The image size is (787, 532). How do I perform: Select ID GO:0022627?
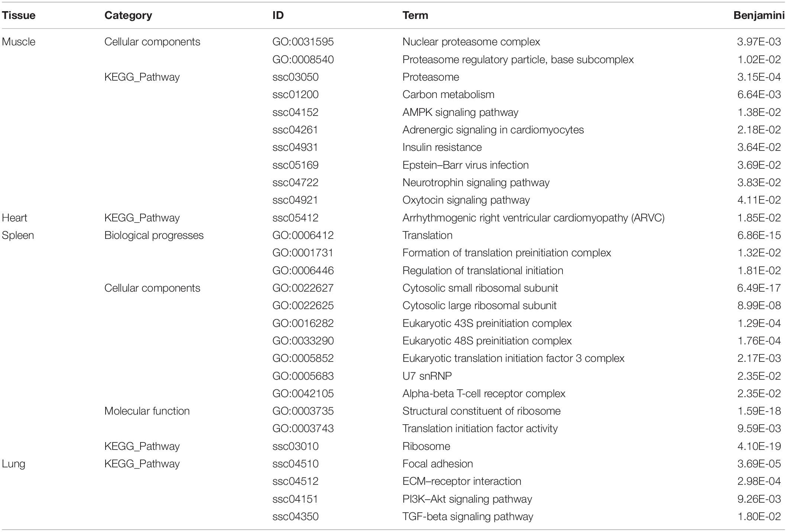click(303, 288)
